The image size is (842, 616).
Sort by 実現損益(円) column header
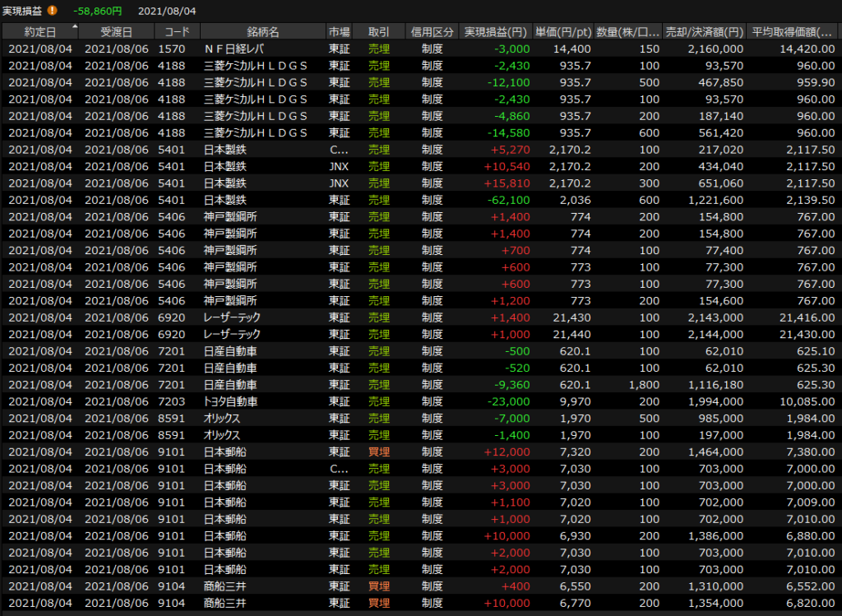coord(495,31)
